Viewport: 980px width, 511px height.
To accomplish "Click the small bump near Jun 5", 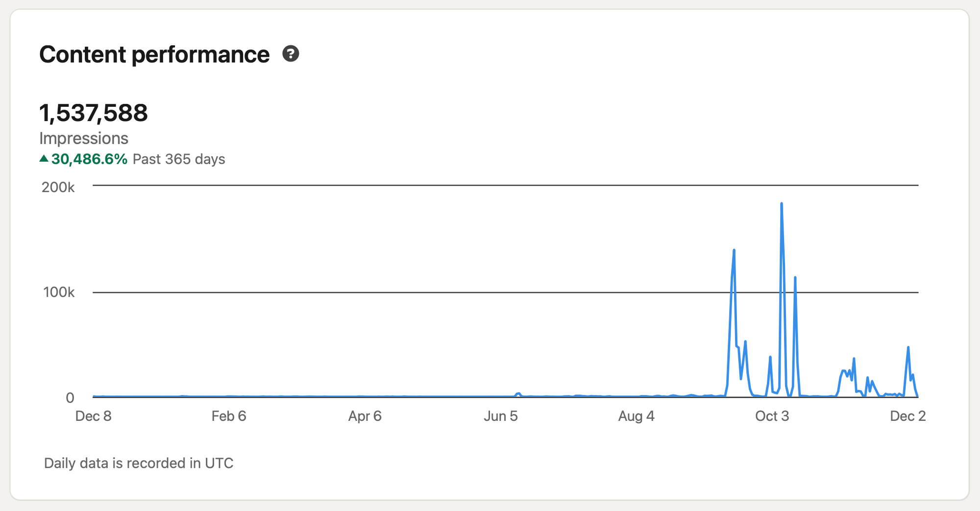I will (x=518, y=393).
